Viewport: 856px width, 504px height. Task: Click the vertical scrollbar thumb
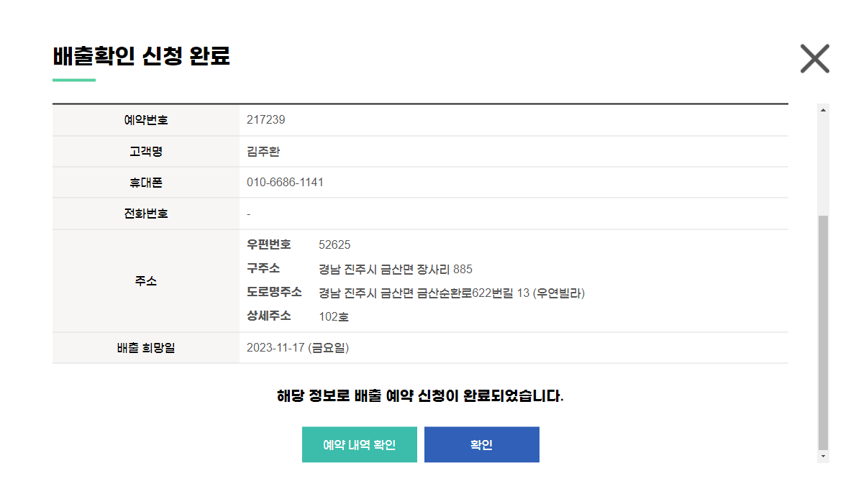click(x=824, y=331)
